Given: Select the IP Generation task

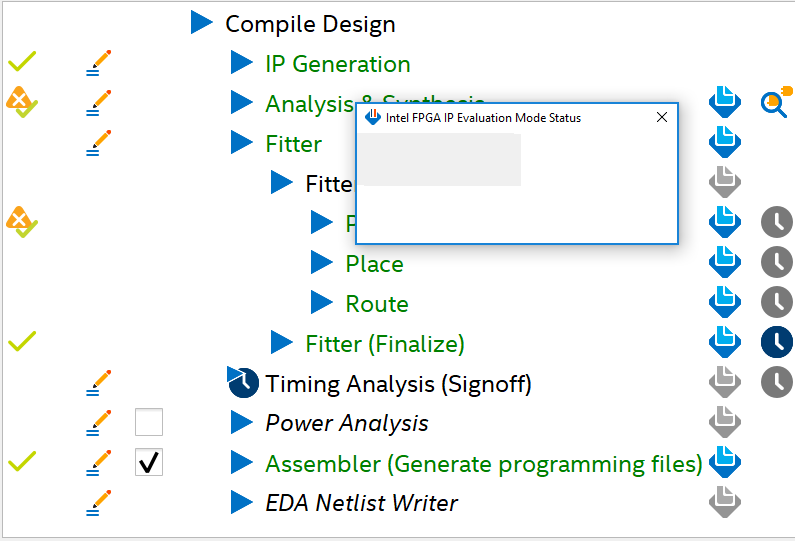Looking at the screenshot, I should [337, 64].
